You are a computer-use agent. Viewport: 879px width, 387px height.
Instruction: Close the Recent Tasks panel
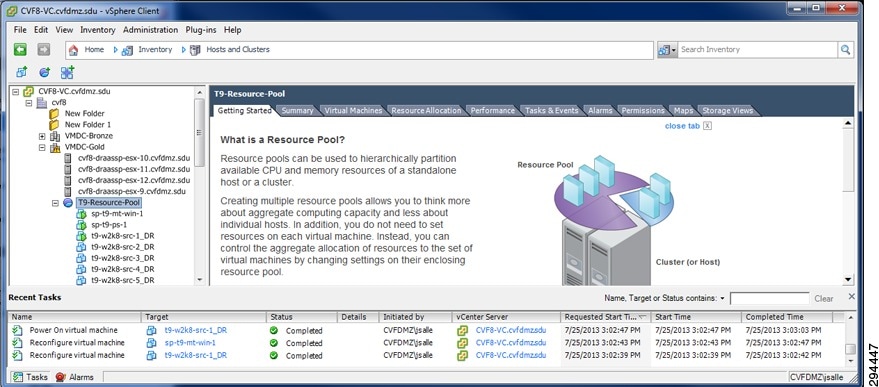852,297
